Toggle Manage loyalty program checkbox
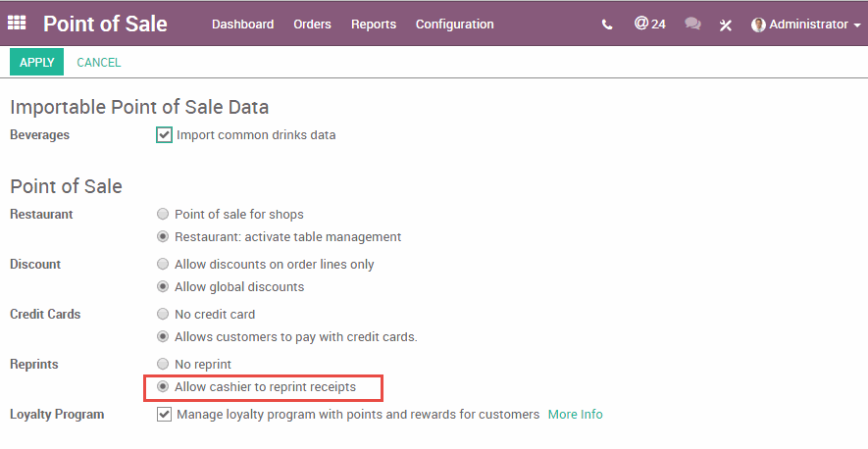 (x=164, y=415)
